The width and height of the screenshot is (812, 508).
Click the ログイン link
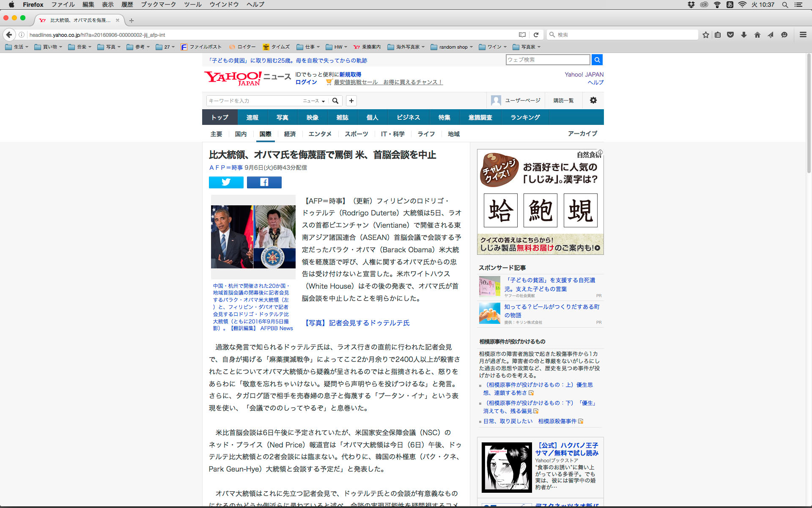(306, 82)
